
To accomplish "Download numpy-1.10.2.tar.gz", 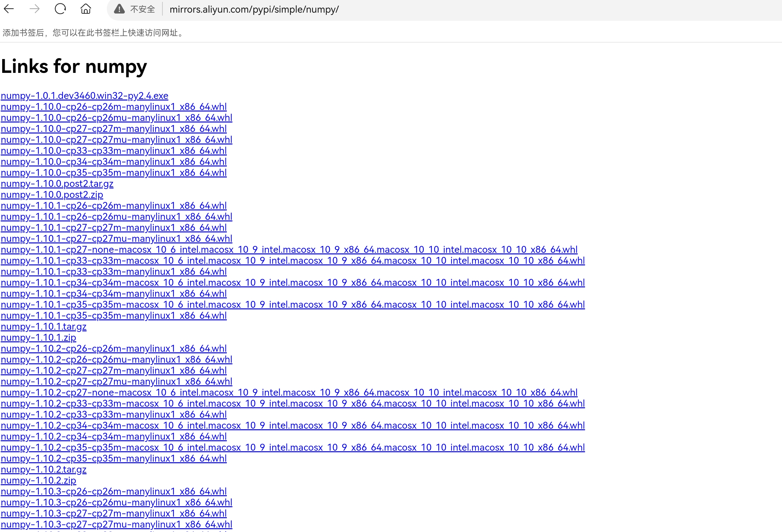I will click(x=43, y=470).
